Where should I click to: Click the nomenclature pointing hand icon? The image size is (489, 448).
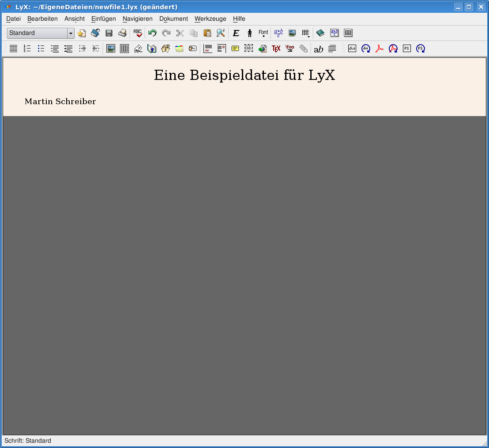coord(193,49)
